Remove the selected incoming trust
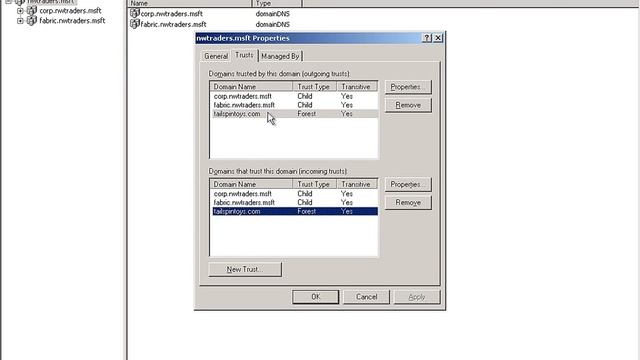Image resolution: width=640 pixels, height=360 pixels. tap(408, 202)
